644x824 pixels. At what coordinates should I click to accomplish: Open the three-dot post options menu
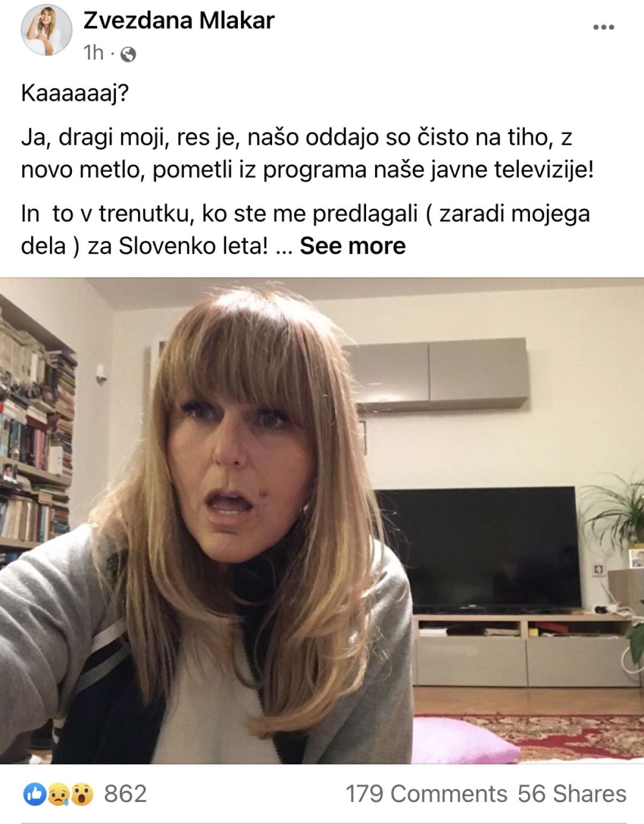[x=603, y=27]
